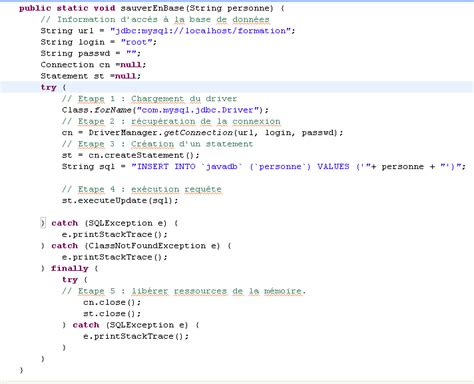Viewport: 474px width, 384px height.
Task: Click the Etape 1 Chargement du driver comment
Action: [x=149, y=99]
